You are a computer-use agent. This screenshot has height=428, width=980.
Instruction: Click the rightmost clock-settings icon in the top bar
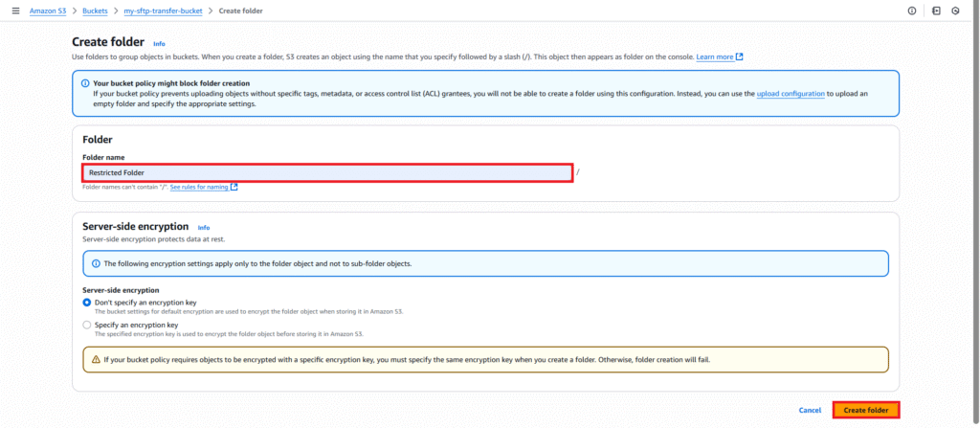pyautogui.click(x=955, y=11)
